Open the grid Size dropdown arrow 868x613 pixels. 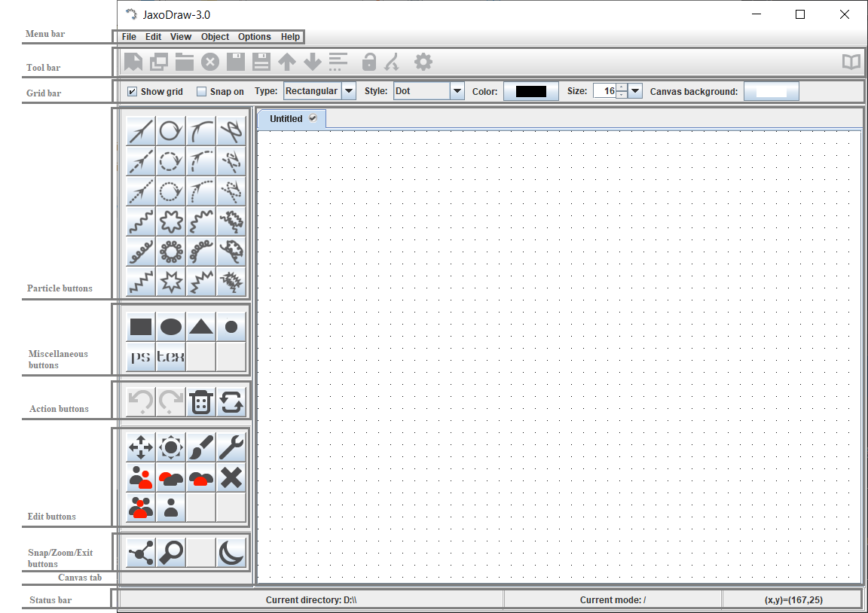pyautogui.click(x=635, y=90)
